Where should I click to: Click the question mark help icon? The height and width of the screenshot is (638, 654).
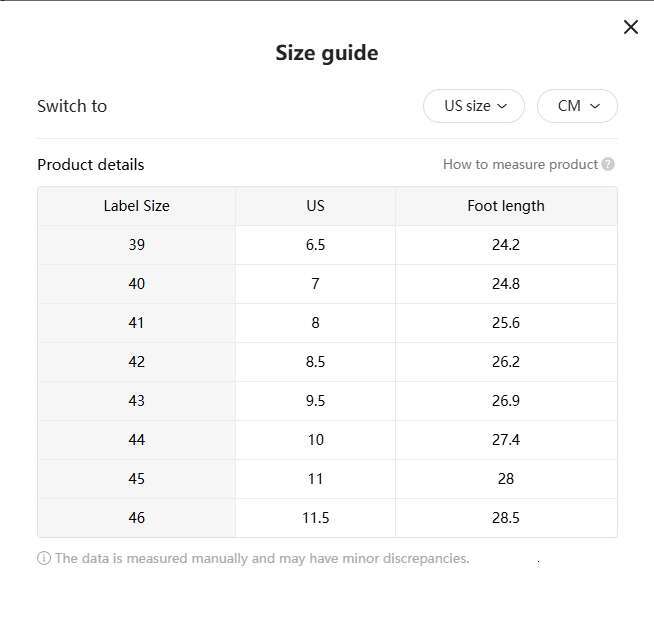point(608,164)
